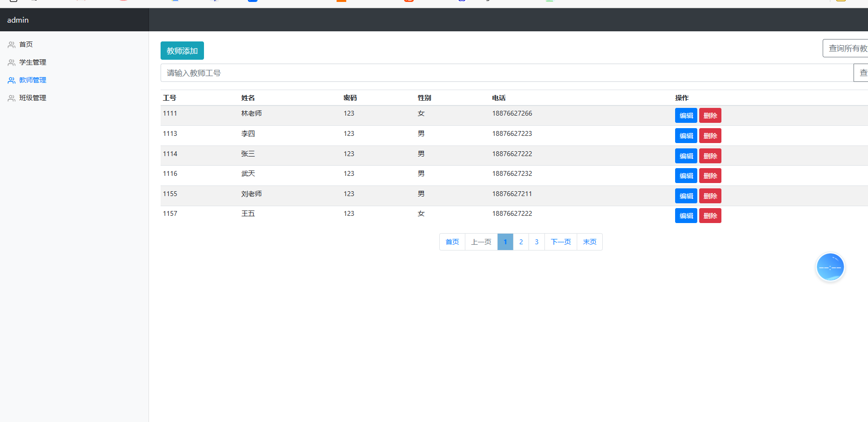868x422 pixels.
Task: Click the 下一页 pagination link
Action: [561, 242]
